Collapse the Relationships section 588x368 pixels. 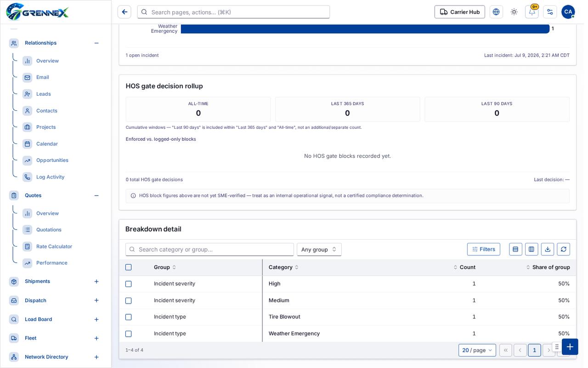pos(96,43)
